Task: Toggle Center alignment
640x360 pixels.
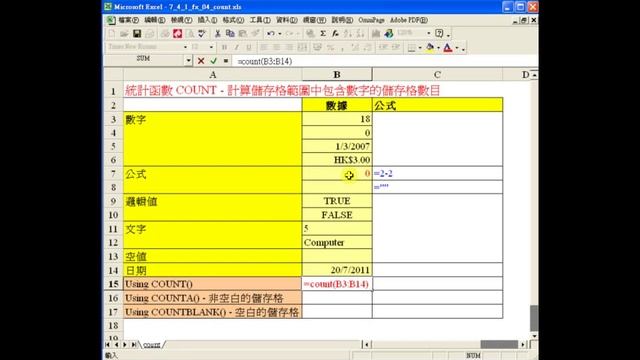Action: 277,47
